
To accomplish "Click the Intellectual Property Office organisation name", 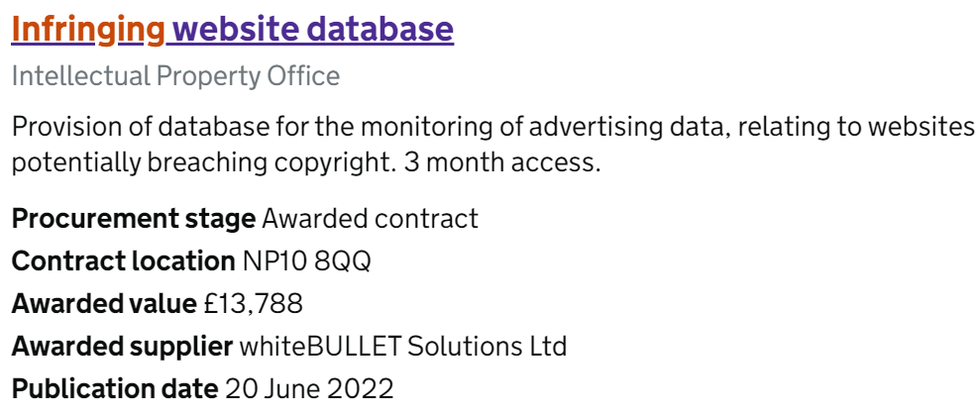I will [175, 76].
